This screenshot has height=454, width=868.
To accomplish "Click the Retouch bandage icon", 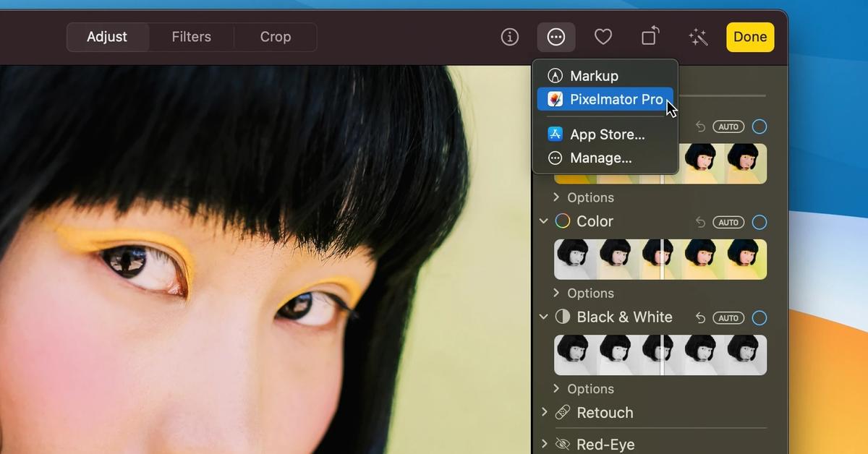I will point(562,413).
